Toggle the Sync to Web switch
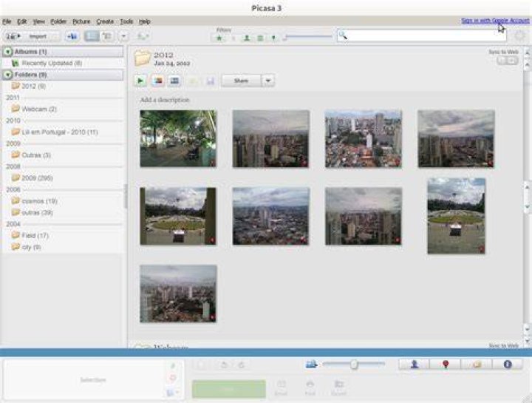 [508, 61]
